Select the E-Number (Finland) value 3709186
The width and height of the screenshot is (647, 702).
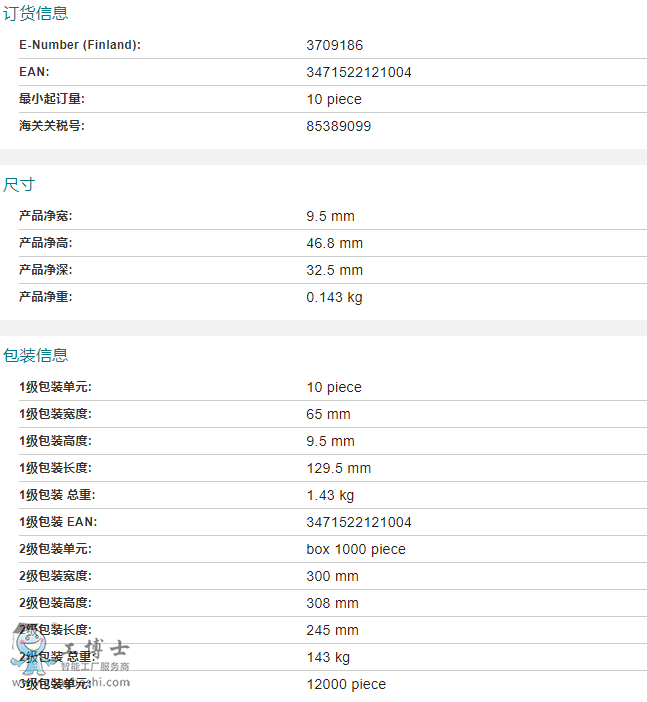(334, 45)
